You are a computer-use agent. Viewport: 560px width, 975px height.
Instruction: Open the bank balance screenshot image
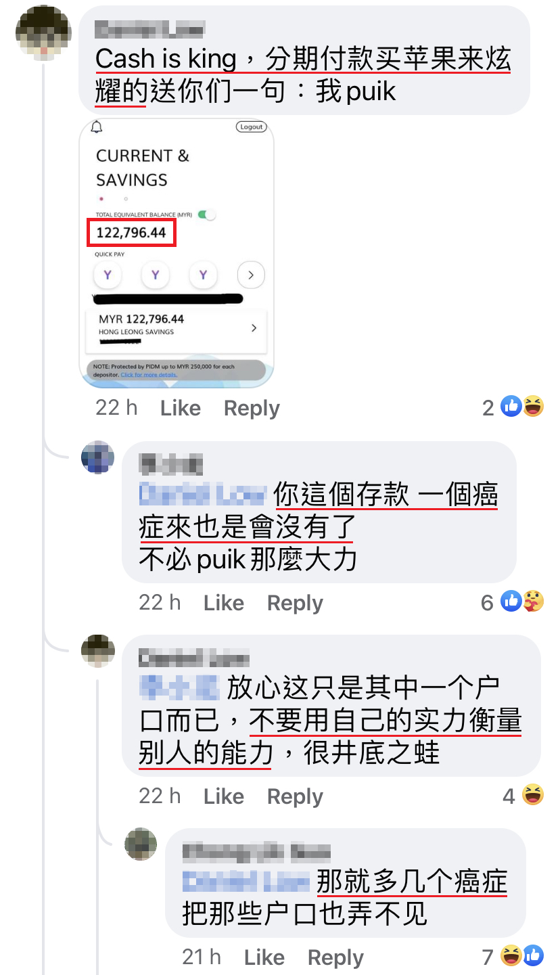tap(177, 253)
